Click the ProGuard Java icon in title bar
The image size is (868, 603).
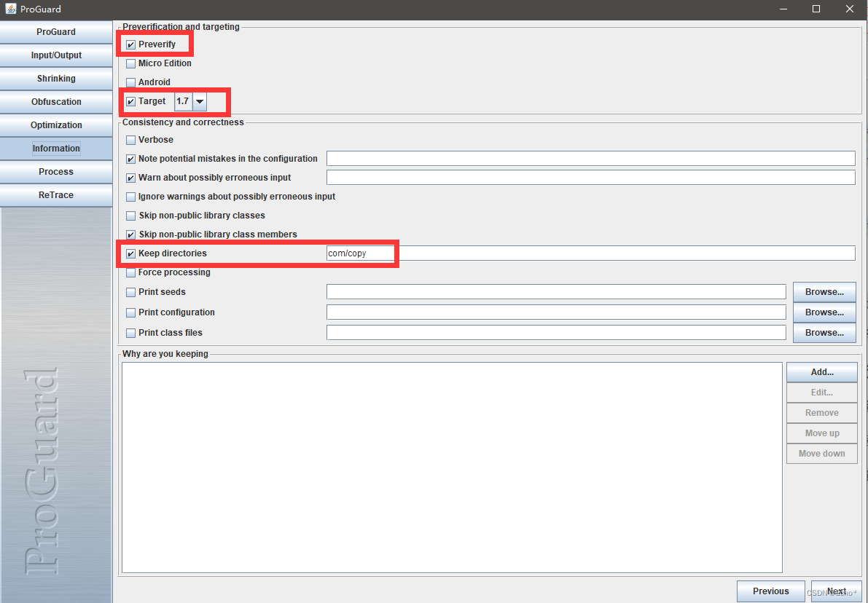[x=10, y=9]
